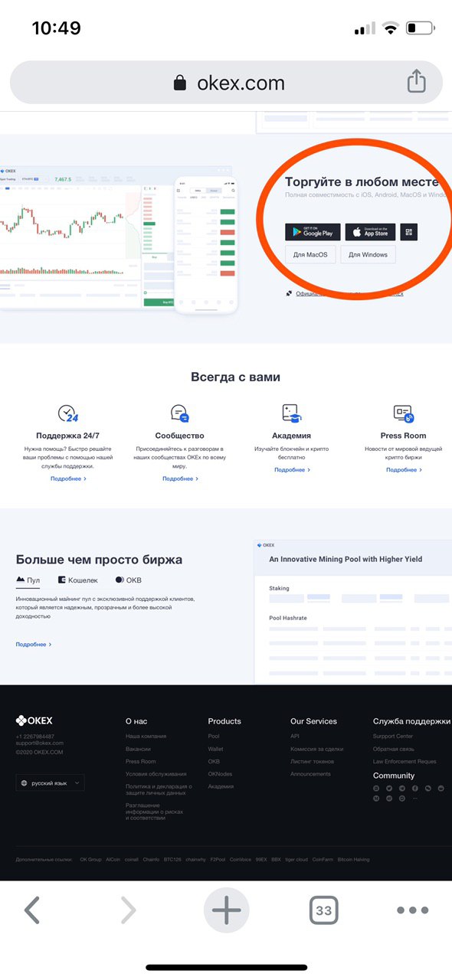
Task: Open OK Group additional link
Action: pyautogui.click(x=90, y=860)
